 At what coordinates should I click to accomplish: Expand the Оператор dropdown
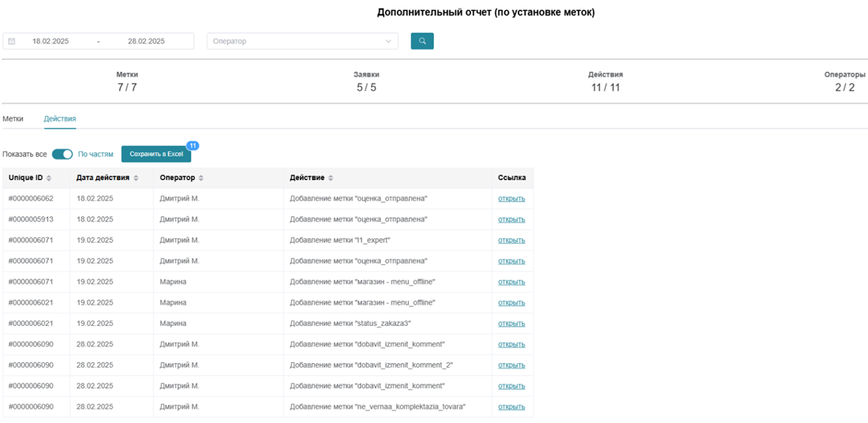pos(302,41)
